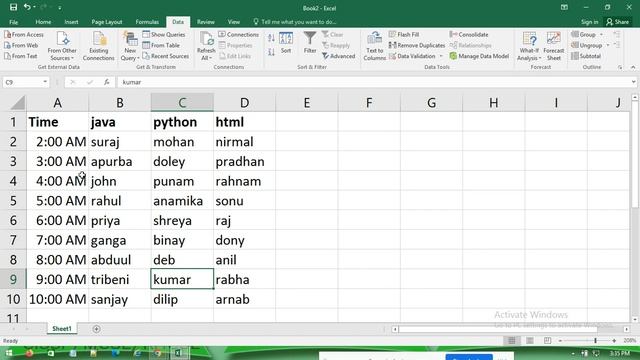The width and height of the screenshot is (640, 360).
Task: Click the Undo arrow icon
Action: coord(27,7)
